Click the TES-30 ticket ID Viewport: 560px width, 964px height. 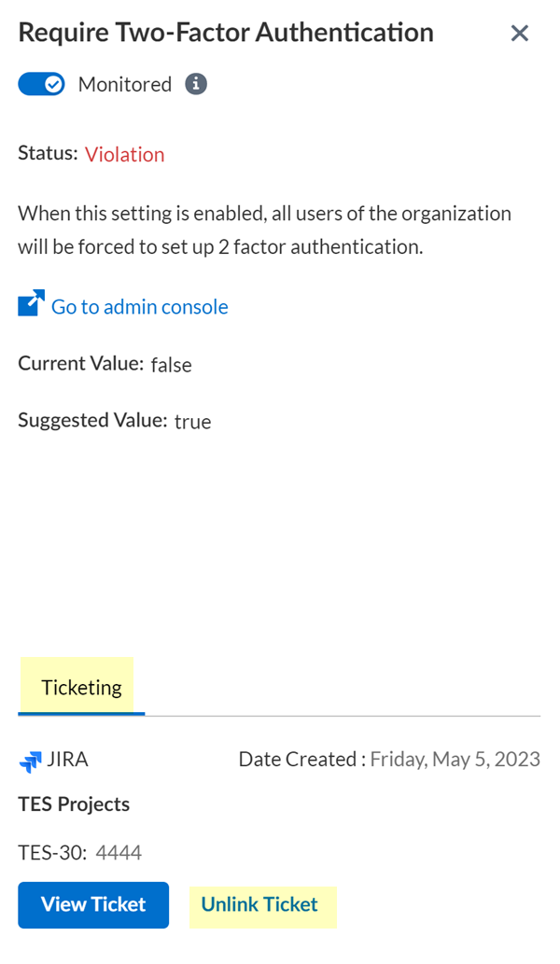click(51, 852)
